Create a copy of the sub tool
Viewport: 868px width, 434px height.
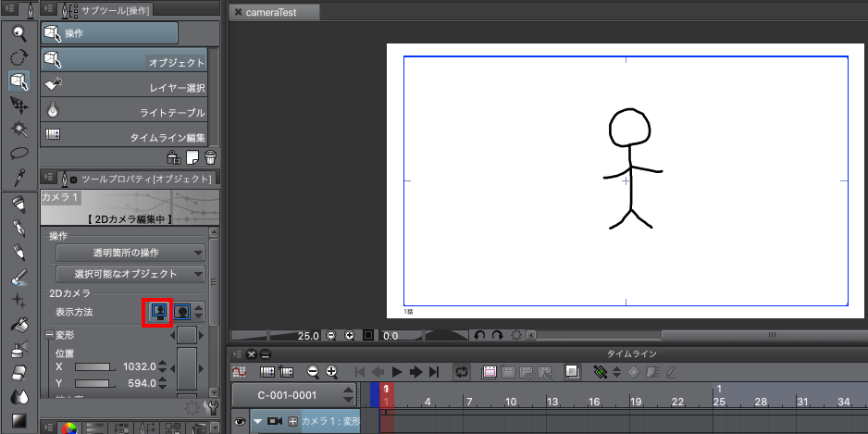point(192,157)
